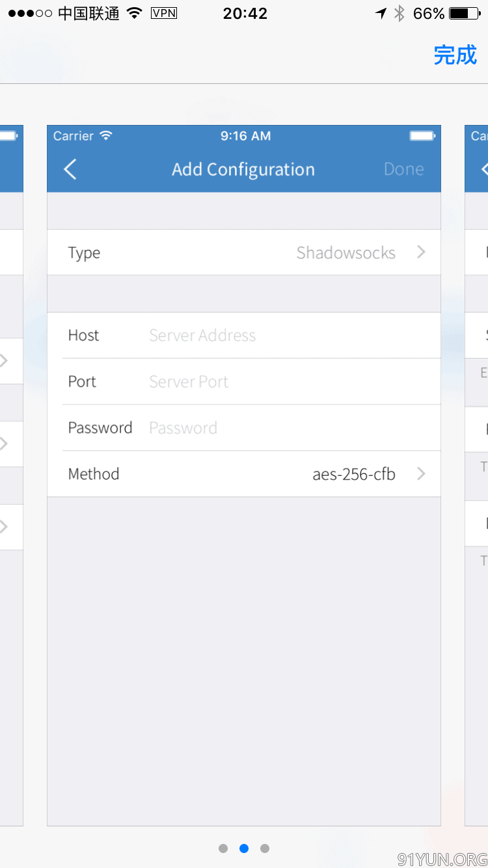Tap the back arrow in Add Configuration

tap(70, 169)
